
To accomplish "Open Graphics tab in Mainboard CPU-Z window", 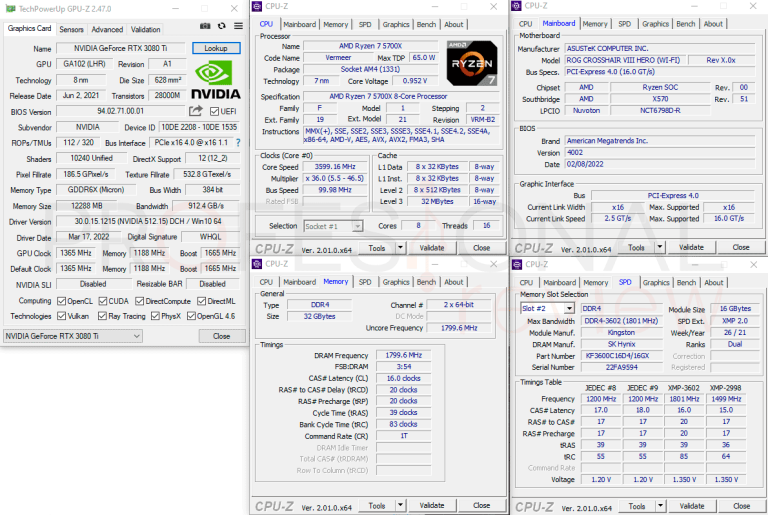I will pyautogui.click(x=655, y=24).
